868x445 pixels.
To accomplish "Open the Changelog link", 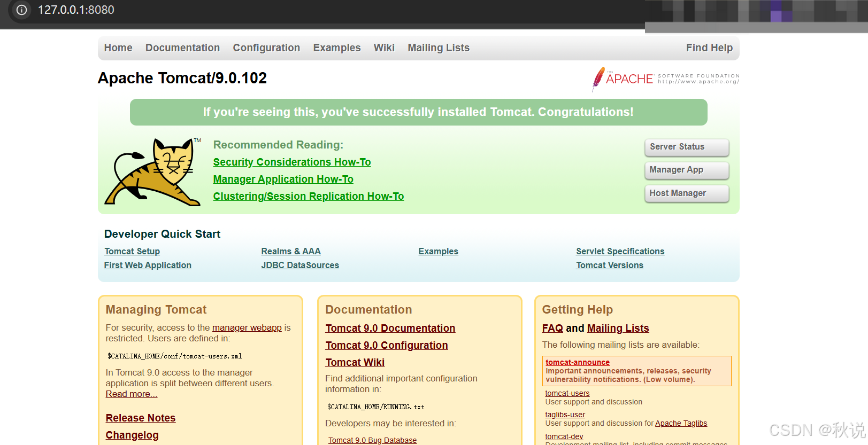I will coord(132,435).
